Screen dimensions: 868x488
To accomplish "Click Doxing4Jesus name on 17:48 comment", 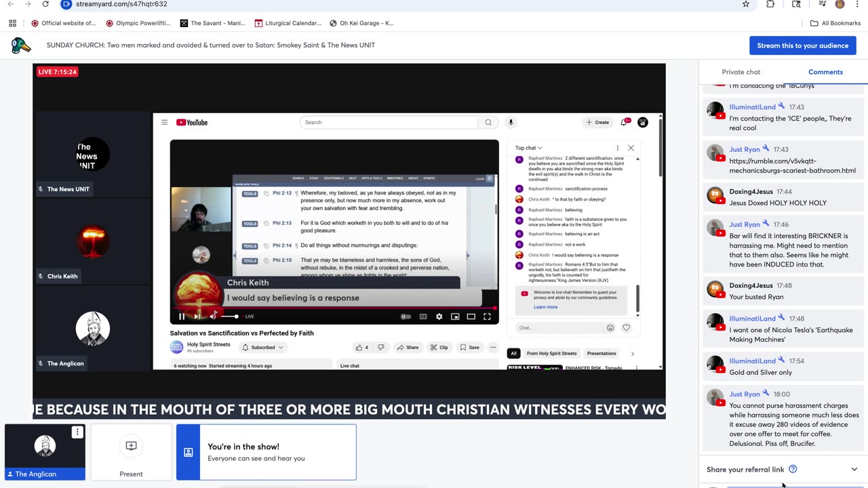I will tap(751, 285).
